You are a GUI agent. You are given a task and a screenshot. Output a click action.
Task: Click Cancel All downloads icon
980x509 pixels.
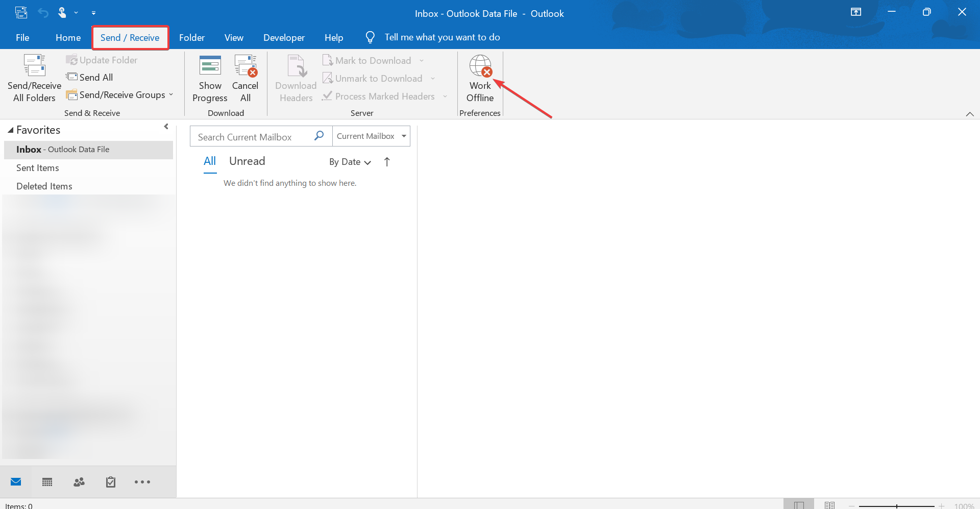(x=246, y=66)
